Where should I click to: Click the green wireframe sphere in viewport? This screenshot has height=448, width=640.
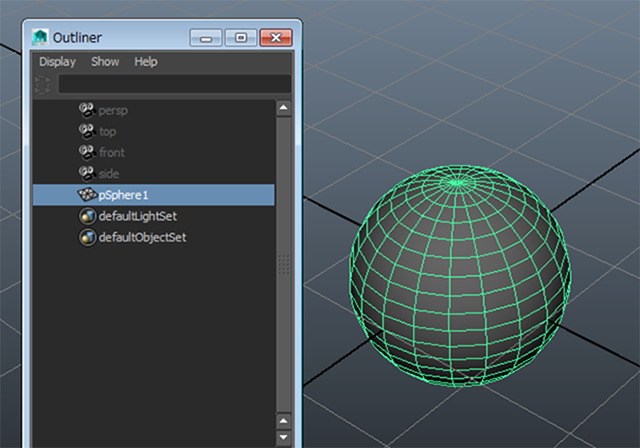click(460, 276)
